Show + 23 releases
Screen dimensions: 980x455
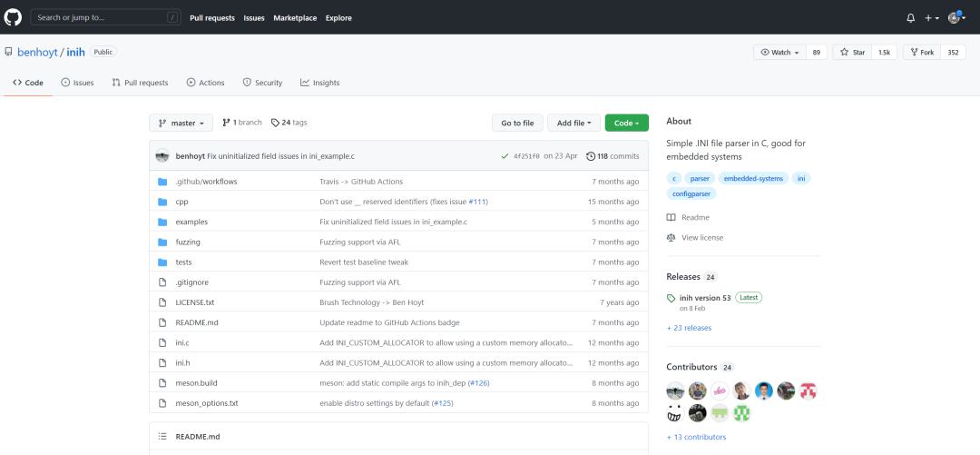pyautogui.click(x=689, y=328)
